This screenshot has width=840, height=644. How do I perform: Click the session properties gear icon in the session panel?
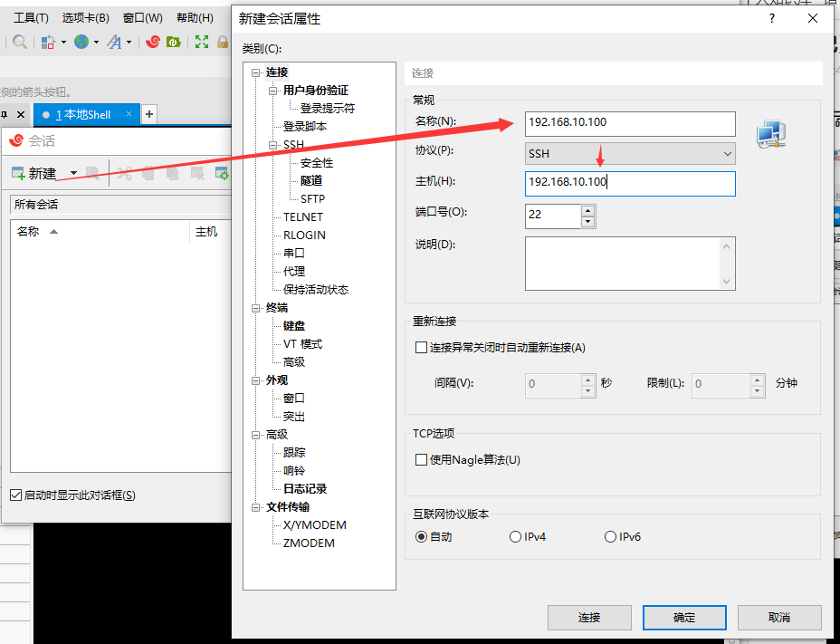pyautogui.click(x=222, y=173)
